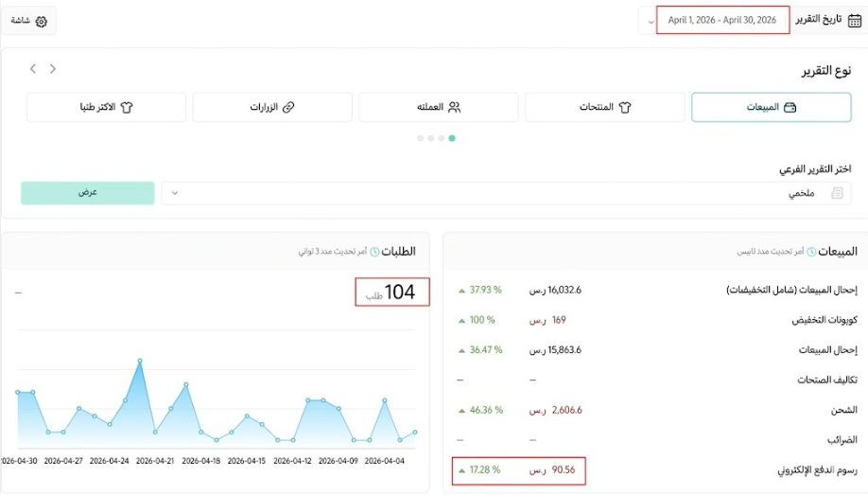Viewport: 868px width, 495px height.
Task: Click the people icon in العملاء tab
Action: click(455, 107)
